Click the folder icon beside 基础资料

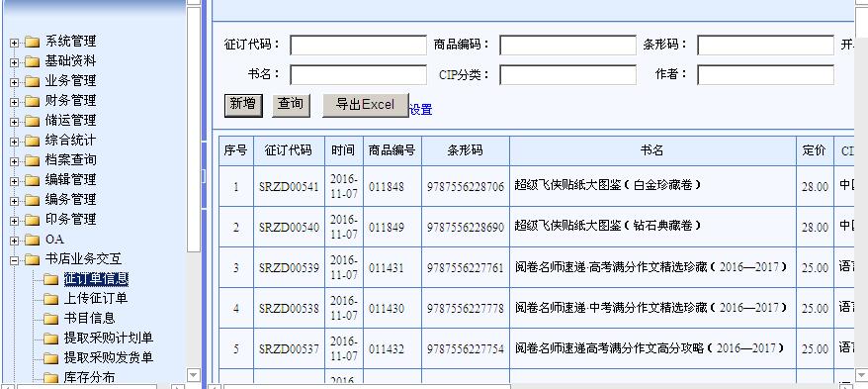tap(32, 62)
